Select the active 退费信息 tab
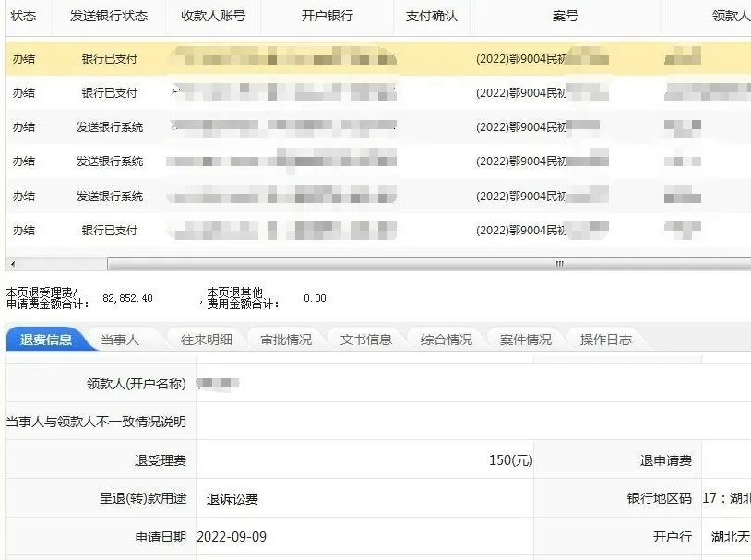The image size is (751, 560). pyautogui.click(x=46, y=340)
